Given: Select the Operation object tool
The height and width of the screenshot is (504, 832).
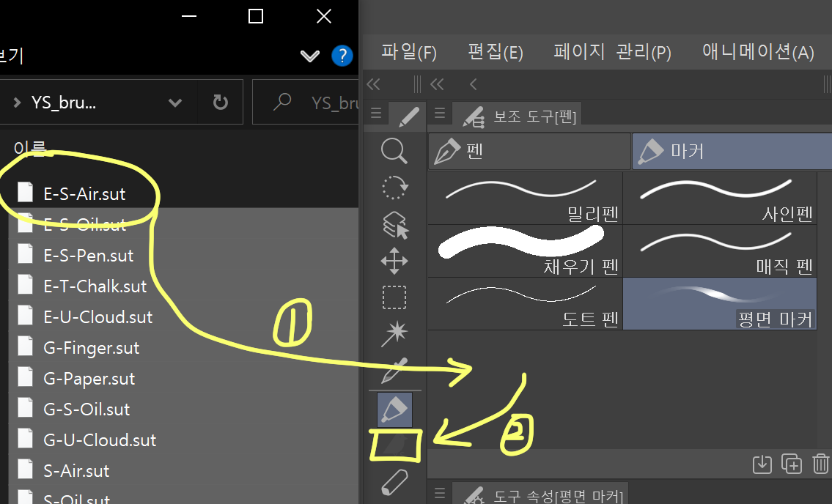Looking at the screenshot, I should point(395,225).
